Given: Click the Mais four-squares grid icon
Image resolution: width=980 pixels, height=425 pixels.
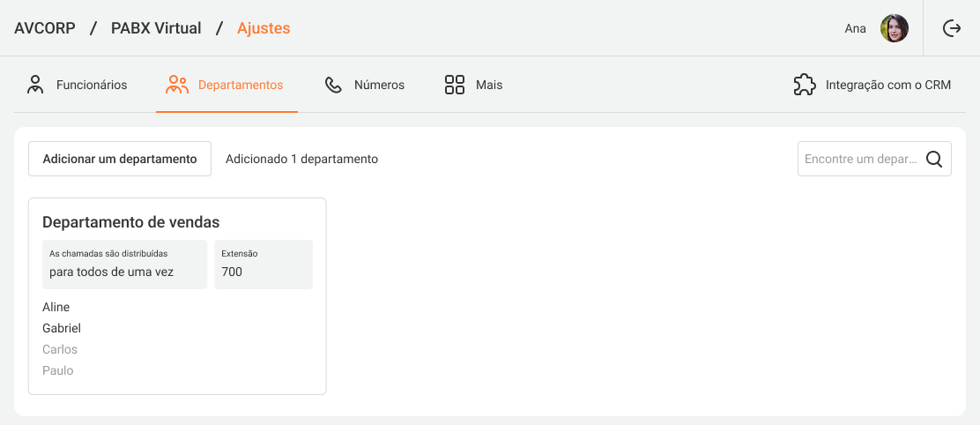Looking at the screenshot, I should 455,85.
